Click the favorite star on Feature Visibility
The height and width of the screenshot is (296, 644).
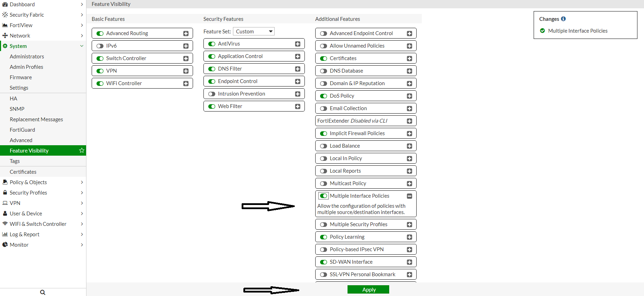[82, 150]
